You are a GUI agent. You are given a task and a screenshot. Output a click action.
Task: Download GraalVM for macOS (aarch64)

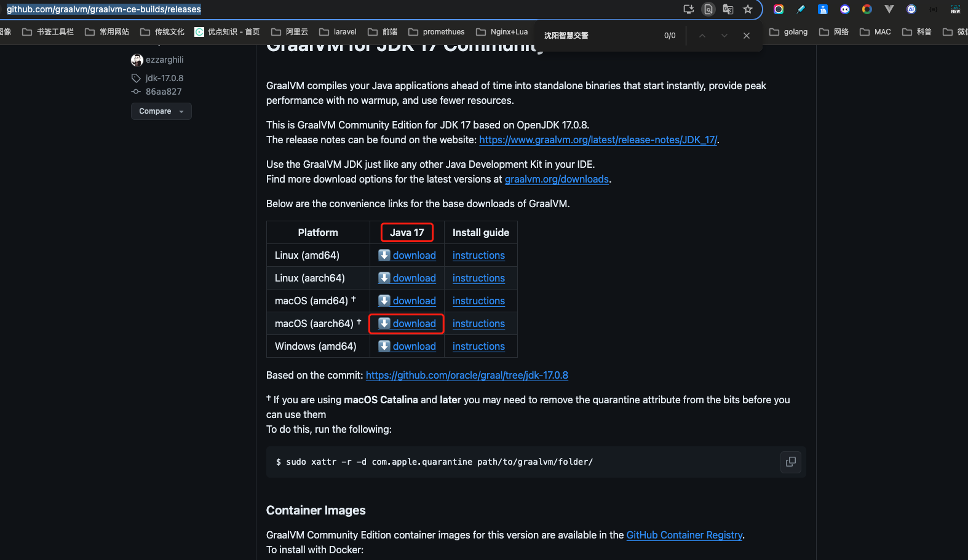pyautogui.click(x=407, y=323)
